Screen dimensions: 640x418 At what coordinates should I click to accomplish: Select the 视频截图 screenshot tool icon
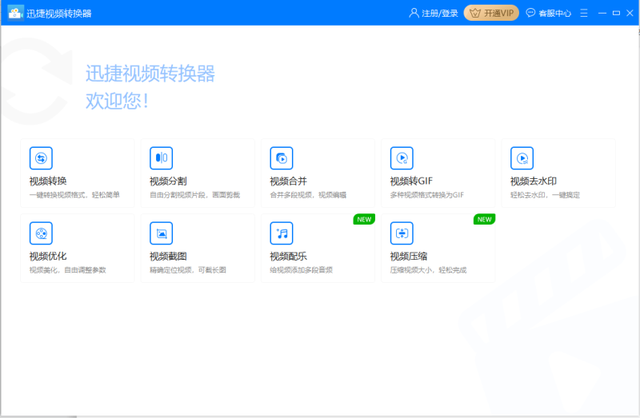click(161, 233)
